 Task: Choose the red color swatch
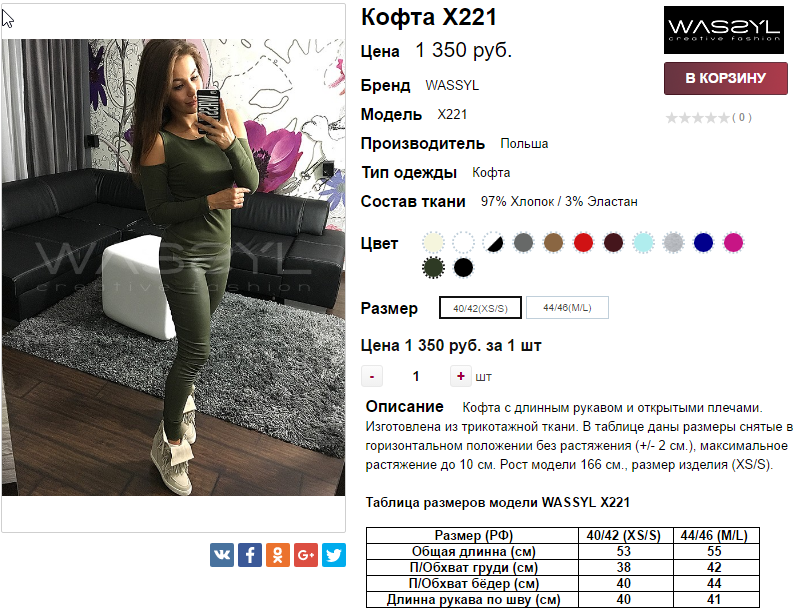click(x=583, y=242)
